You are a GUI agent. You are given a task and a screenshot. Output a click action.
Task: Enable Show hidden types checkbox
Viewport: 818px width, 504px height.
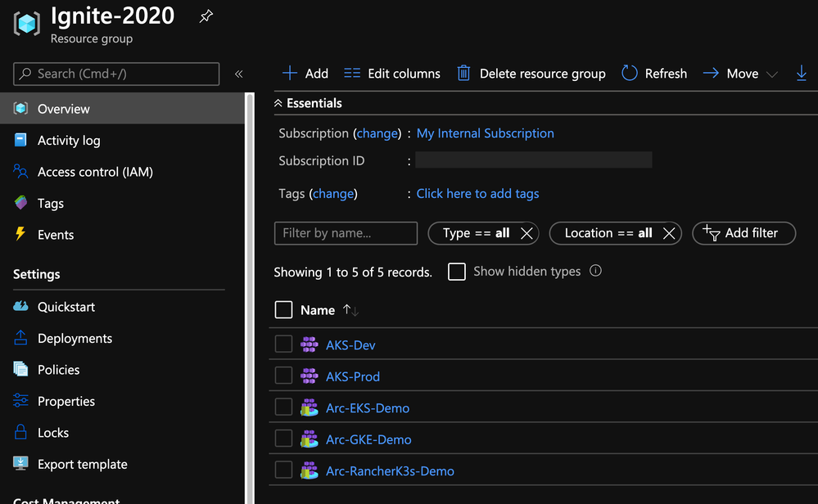456,272
